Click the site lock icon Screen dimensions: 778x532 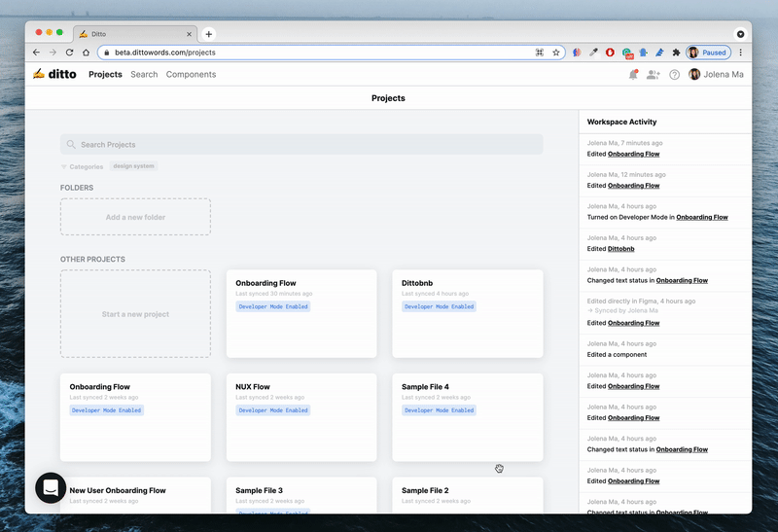(x=106, y=53)
